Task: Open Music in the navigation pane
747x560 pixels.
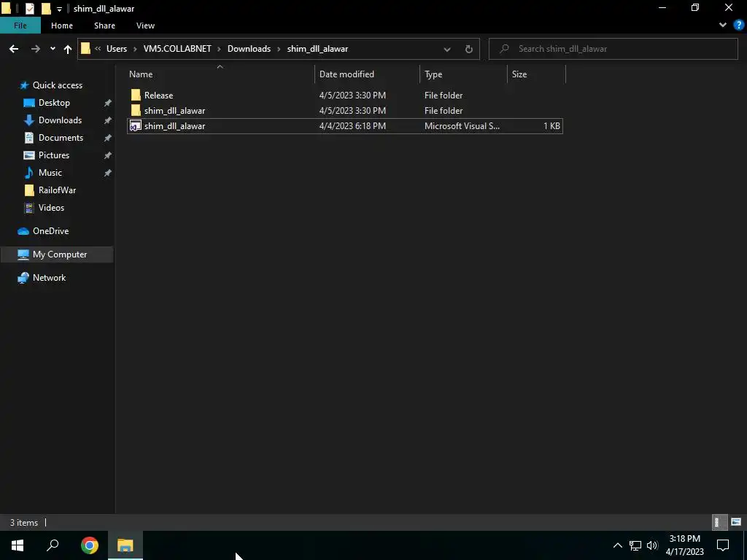Action: (50, 172)
